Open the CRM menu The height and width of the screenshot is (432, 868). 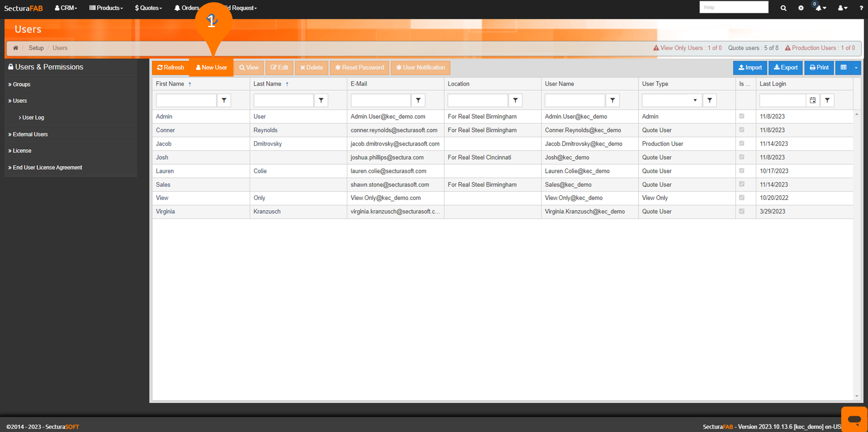click(66, 8)
